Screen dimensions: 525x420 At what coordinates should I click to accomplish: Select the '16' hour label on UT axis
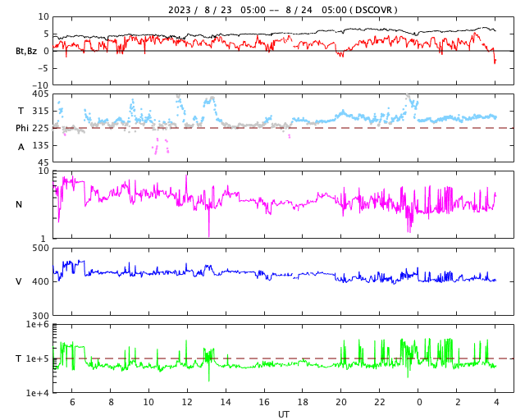(264, 402)
